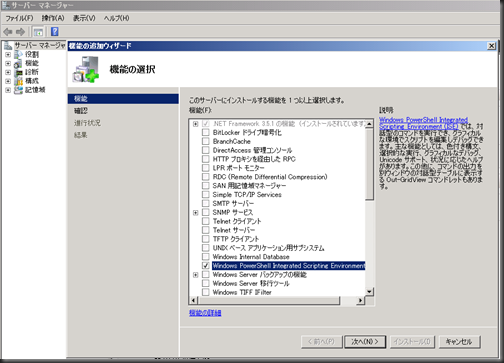The width and height of the screenshot is (504, 363).
Task: Expand the 構成 tree node
Action: click(x=8, y=81)
